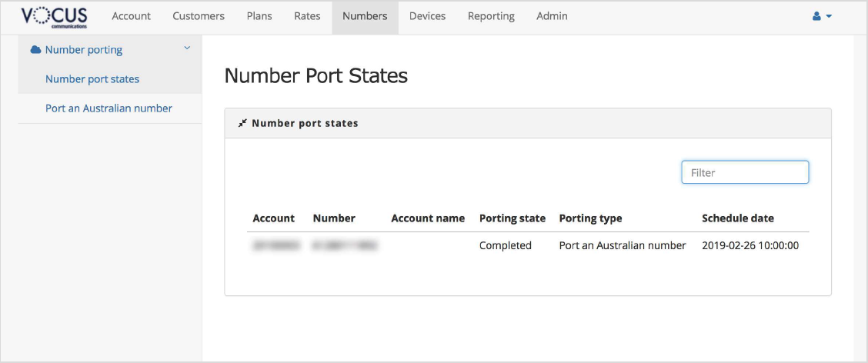
Task: Open Port an Australian number link
Action: (108, 108)
